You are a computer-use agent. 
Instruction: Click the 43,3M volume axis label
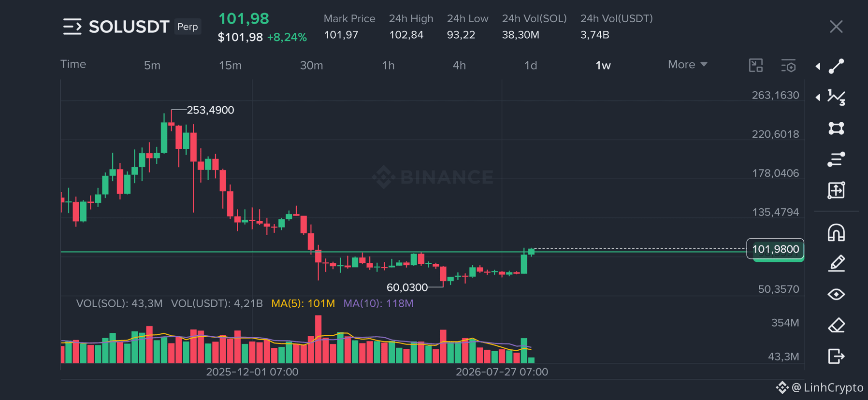pos(783,357)
